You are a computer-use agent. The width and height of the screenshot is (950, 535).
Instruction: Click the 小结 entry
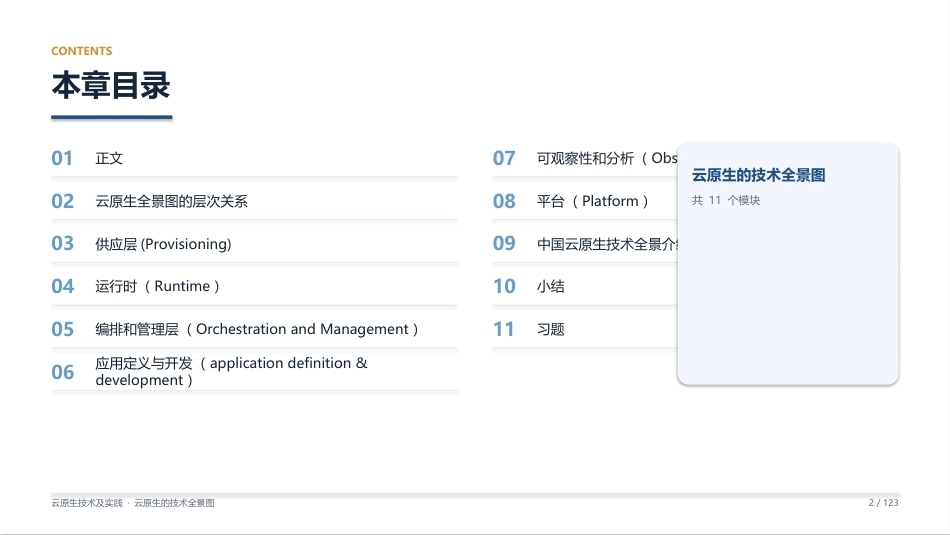(x=551, y=287)
